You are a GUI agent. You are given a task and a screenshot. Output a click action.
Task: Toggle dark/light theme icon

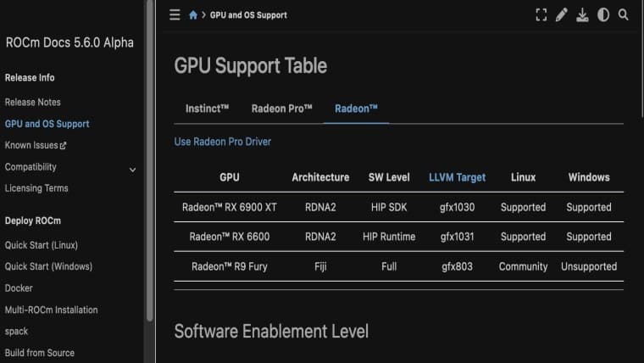coord(603,14)
